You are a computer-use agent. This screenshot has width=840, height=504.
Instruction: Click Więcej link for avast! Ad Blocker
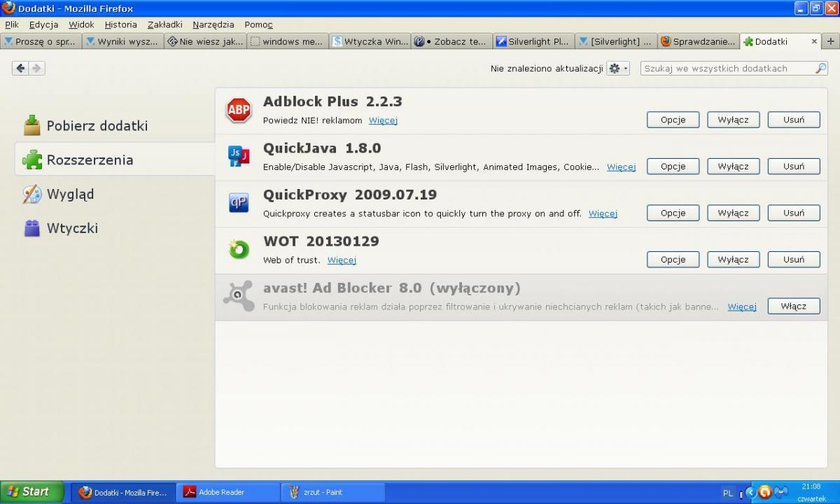pyautogui.click(x=742, y=307)
